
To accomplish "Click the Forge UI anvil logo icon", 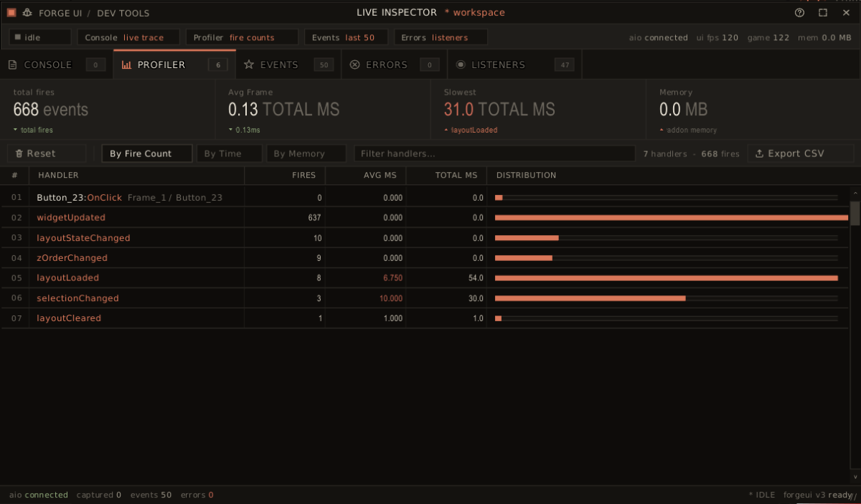I will [x=27, y=13].
